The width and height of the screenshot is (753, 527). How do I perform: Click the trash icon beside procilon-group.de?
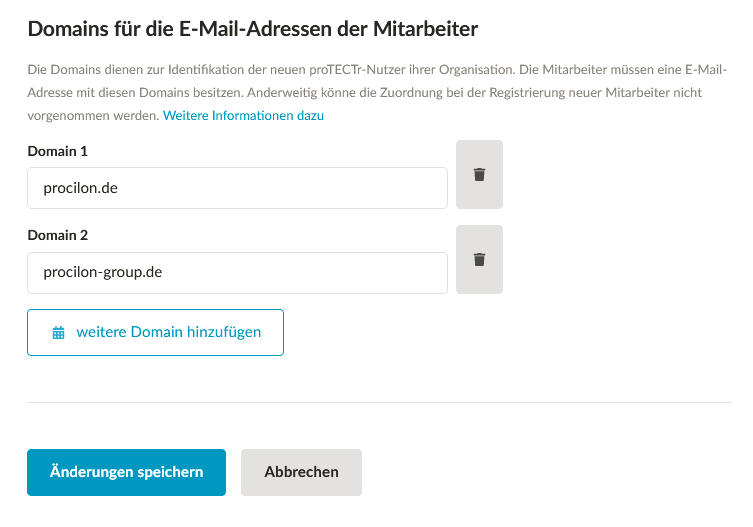pos(479,260)
